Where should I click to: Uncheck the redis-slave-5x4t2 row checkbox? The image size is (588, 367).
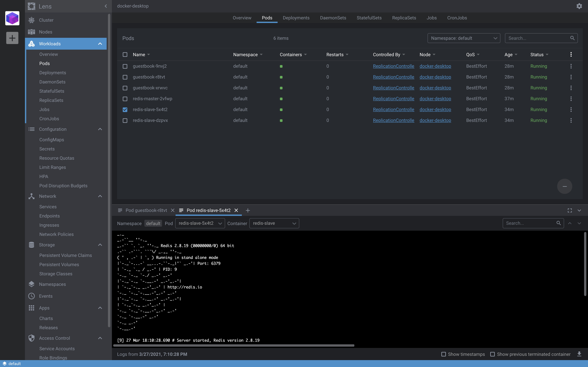click(125, 110)
